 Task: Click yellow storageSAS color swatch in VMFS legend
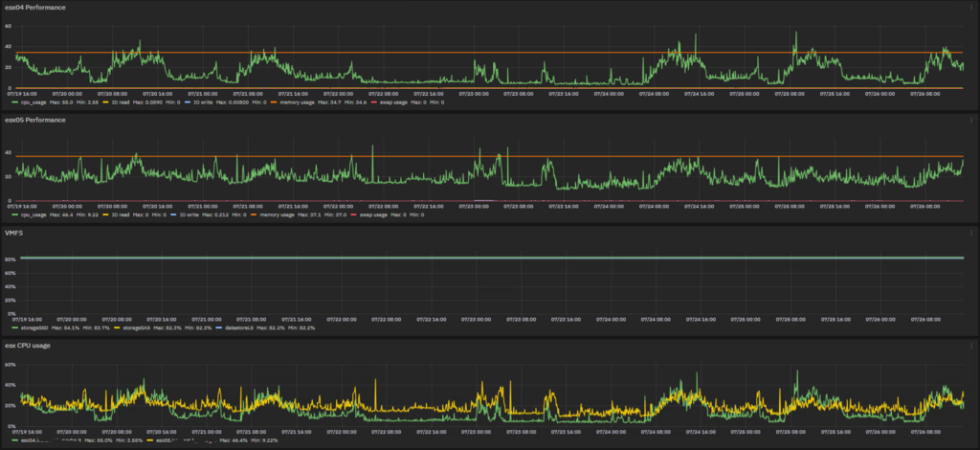tap(117, 328)
